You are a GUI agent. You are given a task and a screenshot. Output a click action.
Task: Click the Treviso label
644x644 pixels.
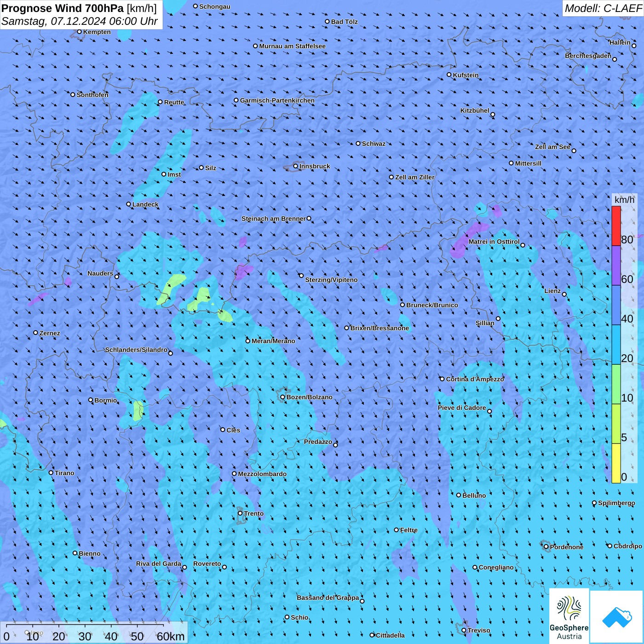coord(479,630)
